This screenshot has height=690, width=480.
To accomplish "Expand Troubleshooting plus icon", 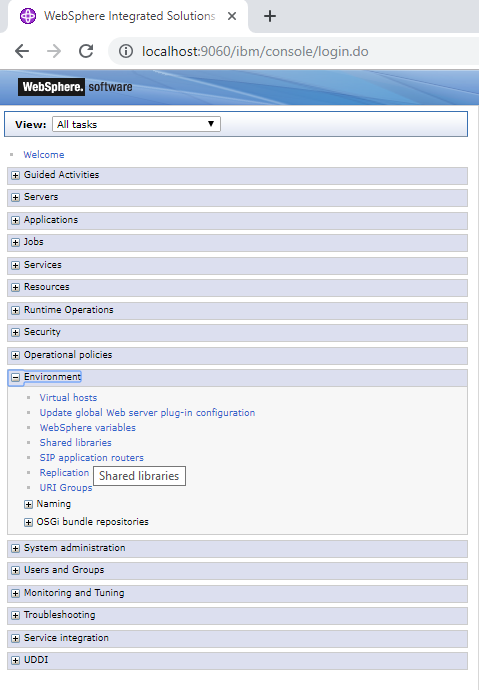I will (x=15, y=615).
